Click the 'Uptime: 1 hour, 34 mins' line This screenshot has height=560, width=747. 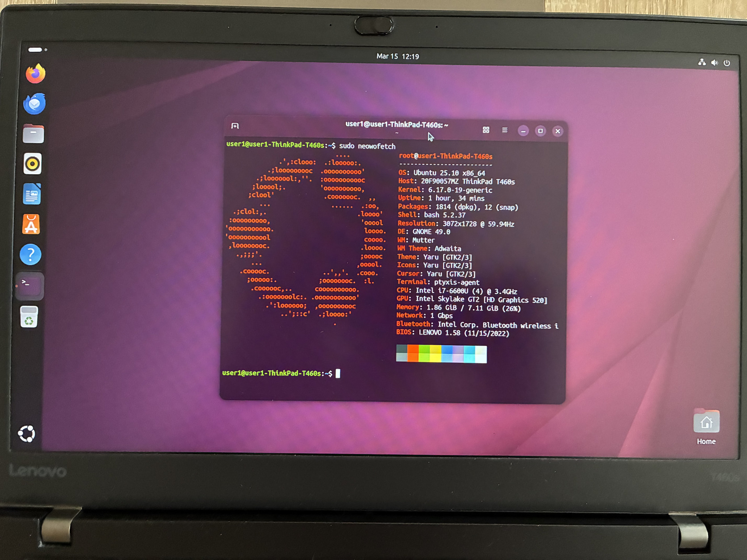pos(441,198)
